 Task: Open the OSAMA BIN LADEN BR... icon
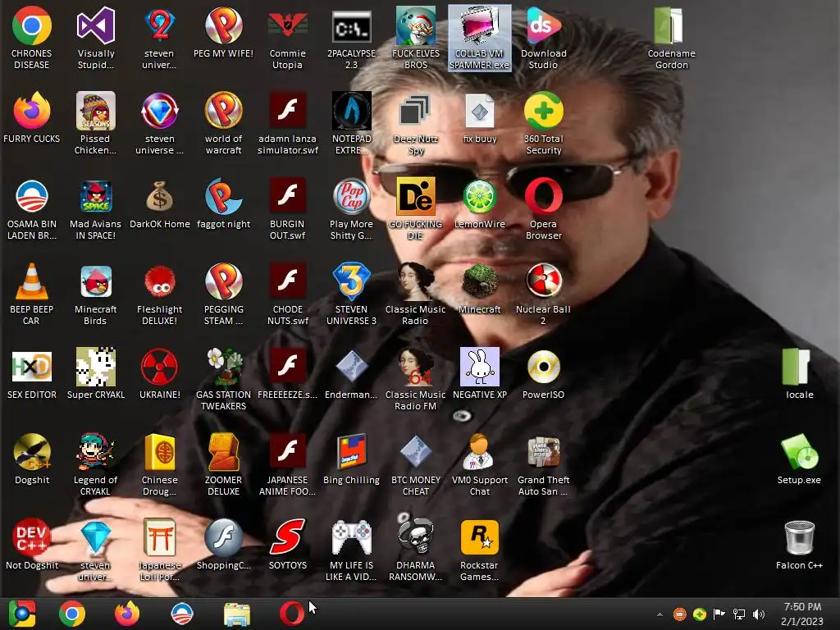[32, 196]
